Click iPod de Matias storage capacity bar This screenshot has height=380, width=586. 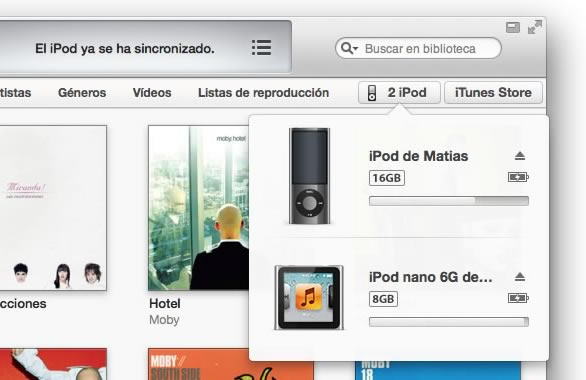tap(449, 201)
